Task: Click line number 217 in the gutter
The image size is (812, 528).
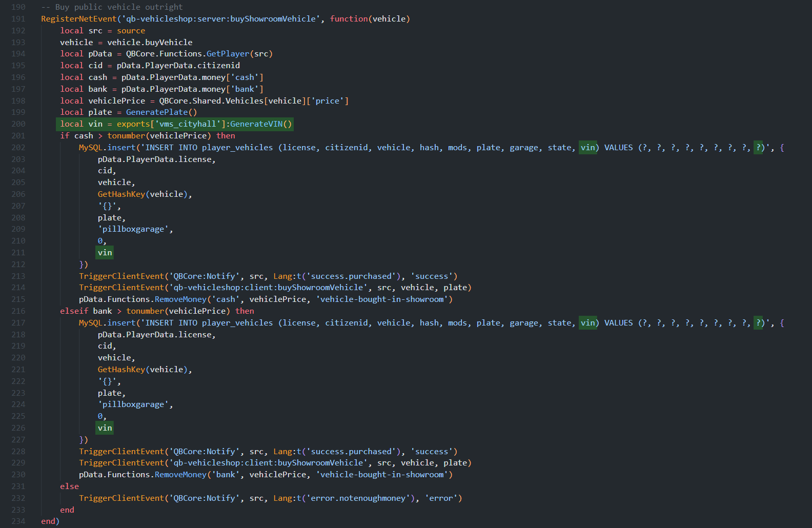Action: (18, 323)
